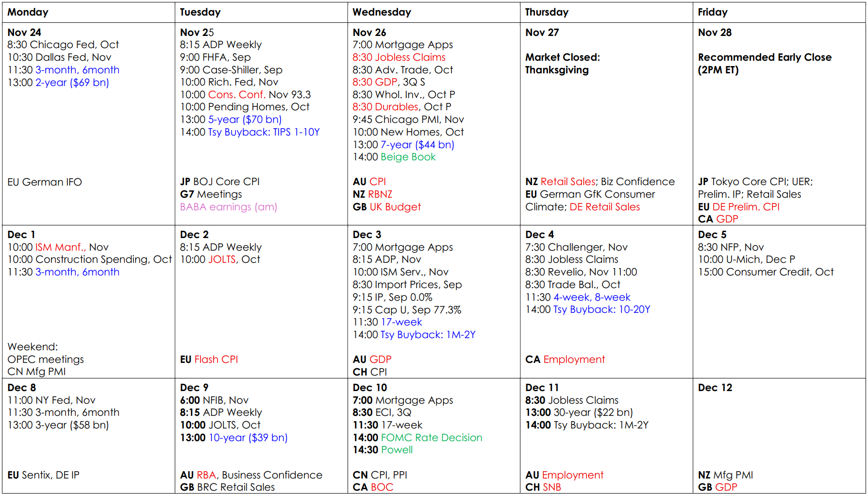Open the red CA Employment entry
The width and height of the screenshot is (868, 496).
point(574,359)
